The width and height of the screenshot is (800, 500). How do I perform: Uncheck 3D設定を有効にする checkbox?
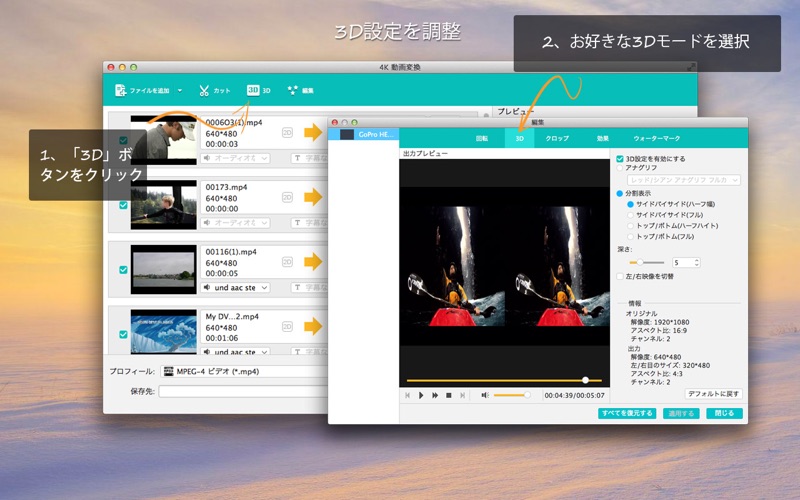(x=620, y=159)
